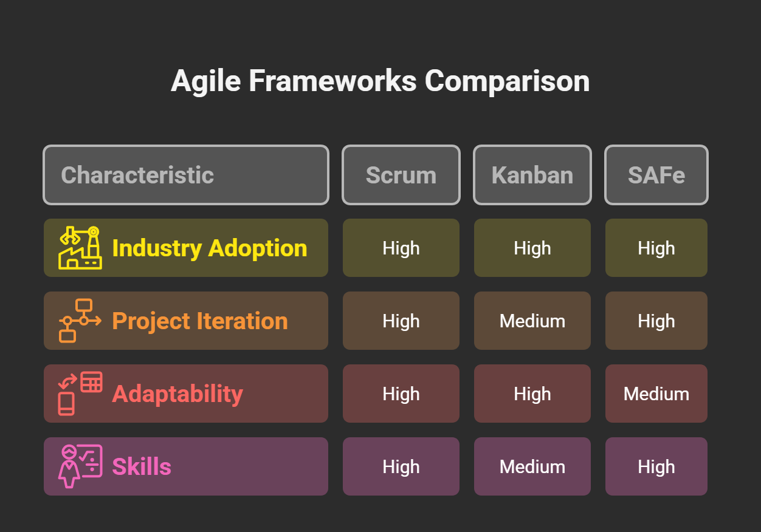Select the Kanban column header
The height and width of the screenshot is (532, 761).
(532, 175)
